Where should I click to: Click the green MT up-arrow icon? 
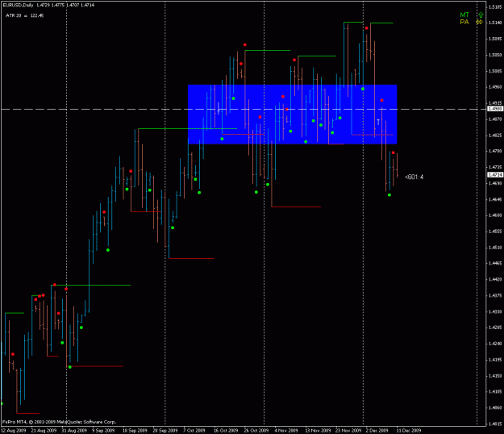[x=481, y=15]
